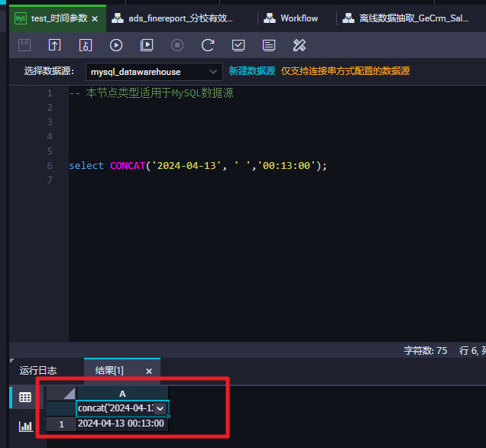Click the Submit upload-arrow icon
486x448 pixels.
(54, 45)
